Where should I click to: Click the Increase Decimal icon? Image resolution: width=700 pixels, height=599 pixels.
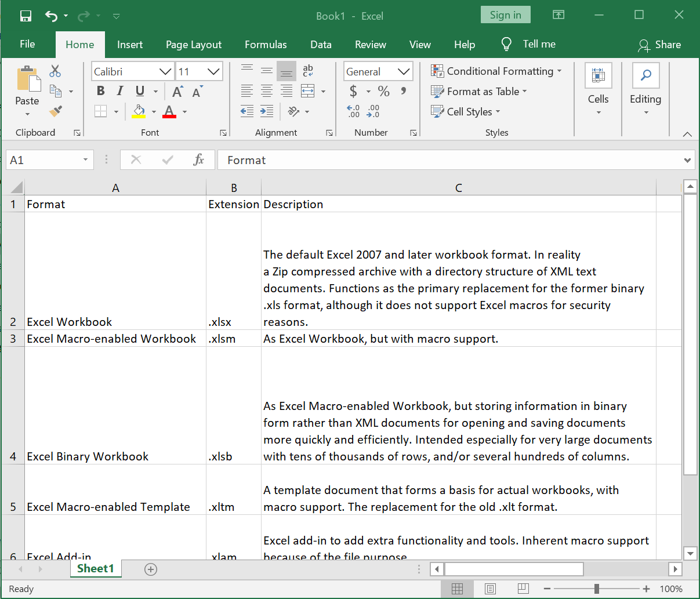click(x=353, y=110)
